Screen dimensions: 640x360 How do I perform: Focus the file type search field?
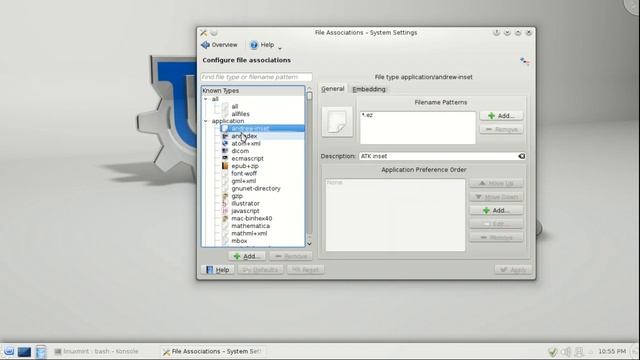256,77
